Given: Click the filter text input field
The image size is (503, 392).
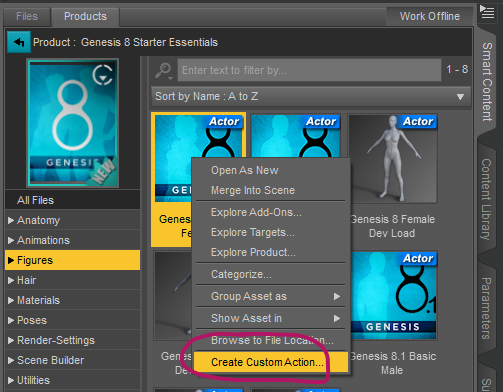Looking at the screenshot, I should pyautogui.click(x=309, y=70).
